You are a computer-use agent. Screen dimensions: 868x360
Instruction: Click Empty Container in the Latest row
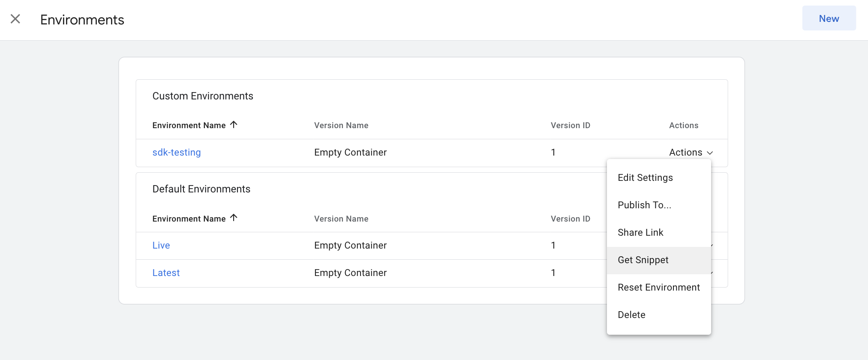pyautogui.click(x=350, y=273)
